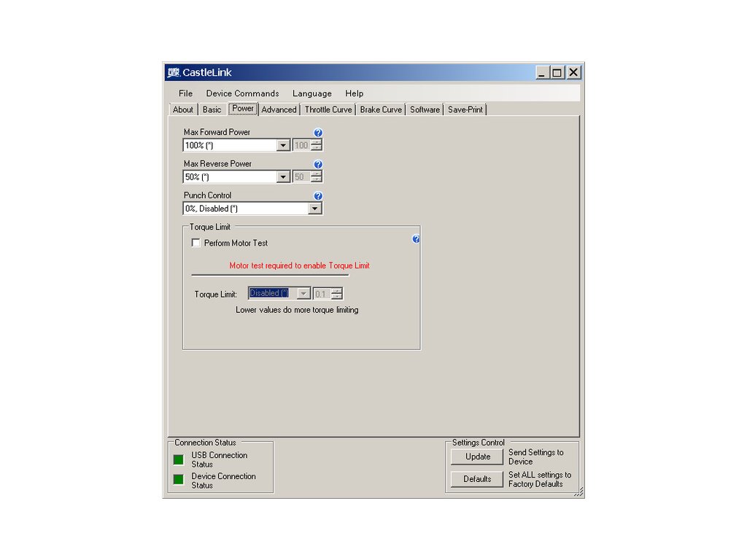Open the Brake Curve tab
Screen dimensions: 747x560
click(x=381, y=109)
